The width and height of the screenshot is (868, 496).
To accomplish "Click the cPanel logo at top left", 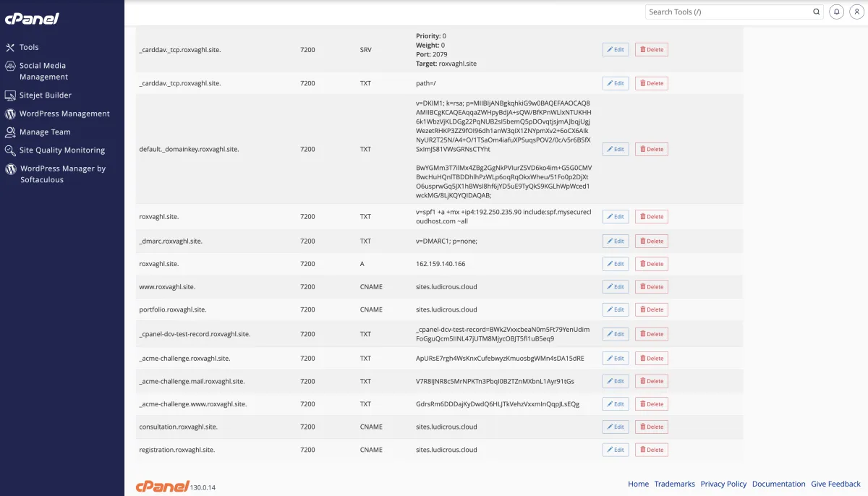I will coord(32,18).
